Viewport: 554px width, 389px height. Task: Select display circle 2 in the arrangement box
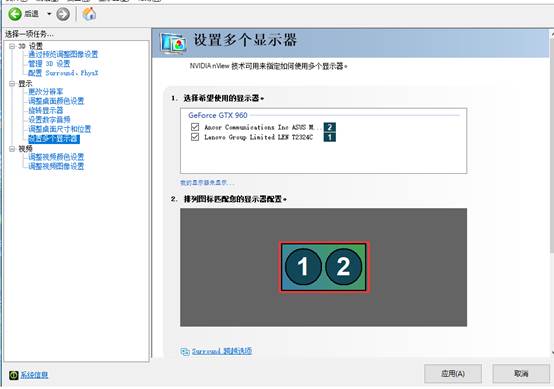[x=343, y=267]
